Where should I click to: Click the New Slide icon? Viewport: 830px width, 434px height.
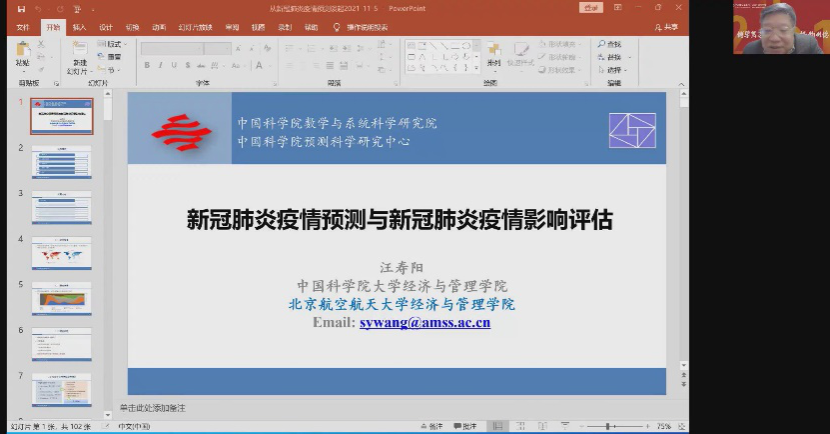79,52
